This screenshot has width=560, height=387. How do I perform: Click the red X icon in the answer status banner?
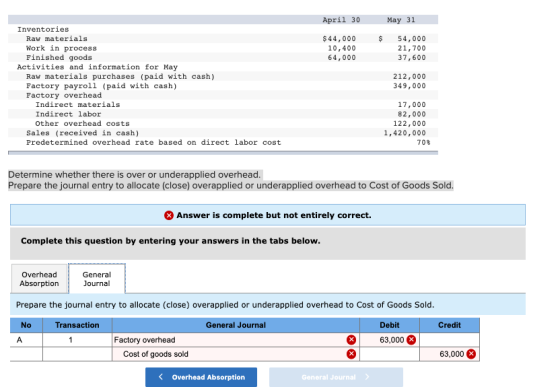[169, 215]
